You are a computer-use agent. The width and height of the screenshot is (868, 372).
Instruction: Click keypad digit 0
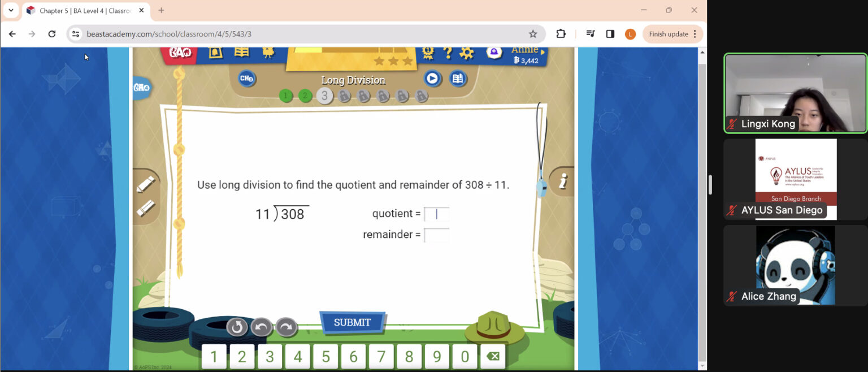point(465,356)
